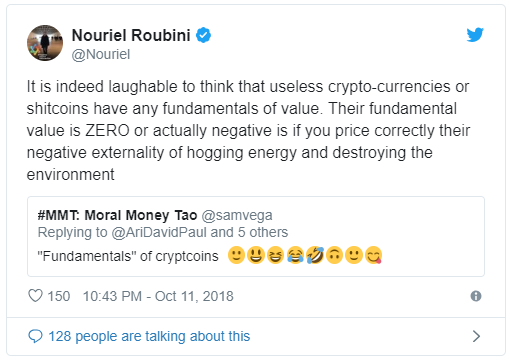The image size is (510, 360).
Task: Click the 150 likes count
Action: point(59,296)
